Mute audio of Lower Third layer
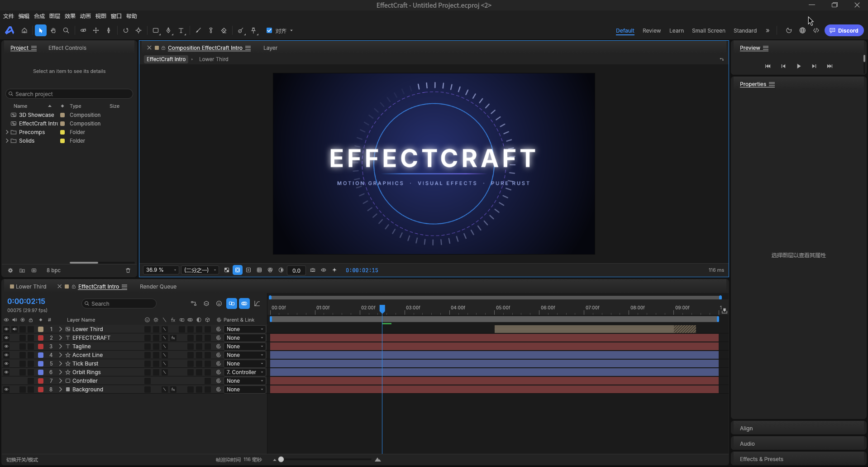 pos(14,329)
